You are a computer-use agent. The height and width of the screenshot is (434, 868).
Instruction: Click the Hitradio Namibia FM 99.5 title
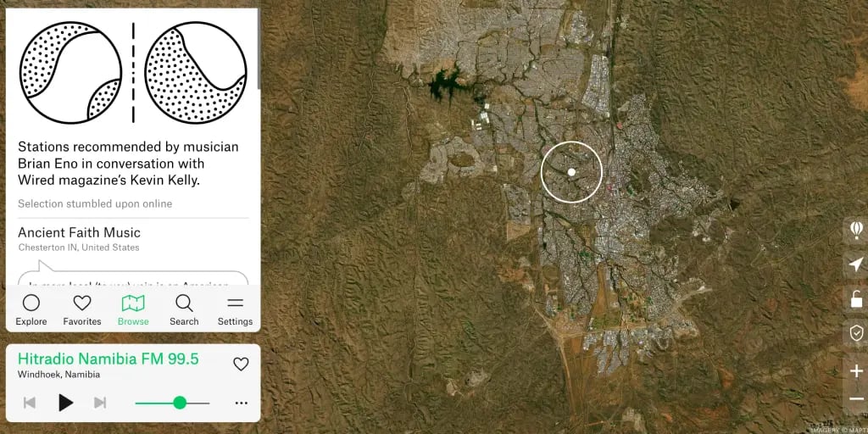pos(108,359)
